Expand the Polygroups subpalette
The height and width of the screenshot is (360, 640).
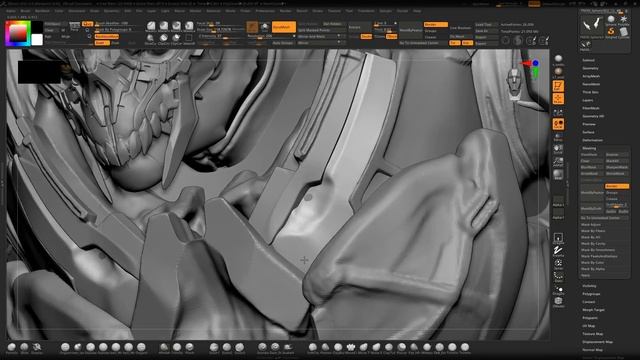[x=591, y=294]
